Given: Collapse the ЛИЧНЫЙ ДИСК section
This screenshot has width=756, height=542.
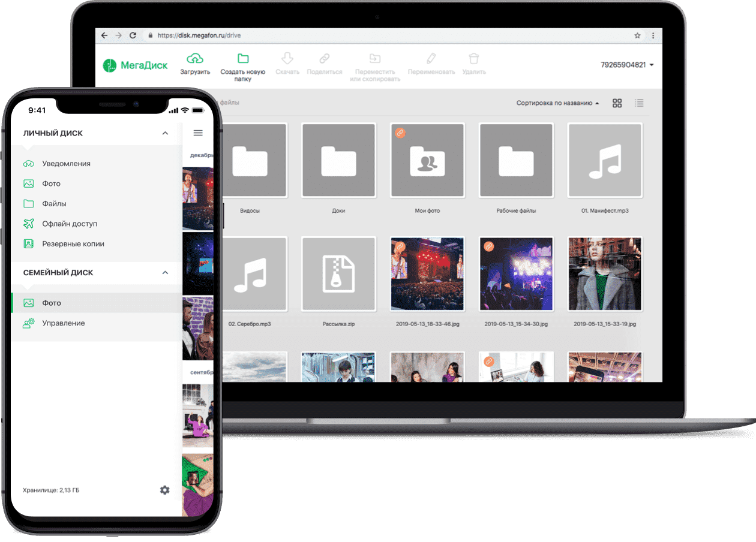Looking at the screenshot, I should click(165, 133).
